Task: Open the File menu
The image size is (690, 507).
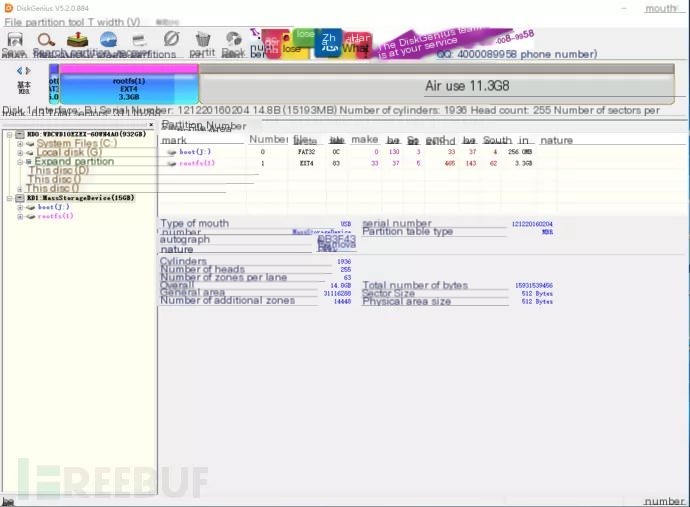Action: click(12, 22)
